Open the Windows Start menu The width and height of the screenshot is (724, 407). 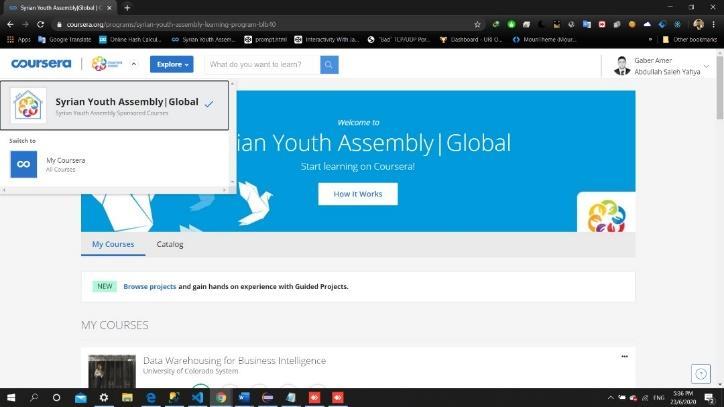(x=10, y=397)
